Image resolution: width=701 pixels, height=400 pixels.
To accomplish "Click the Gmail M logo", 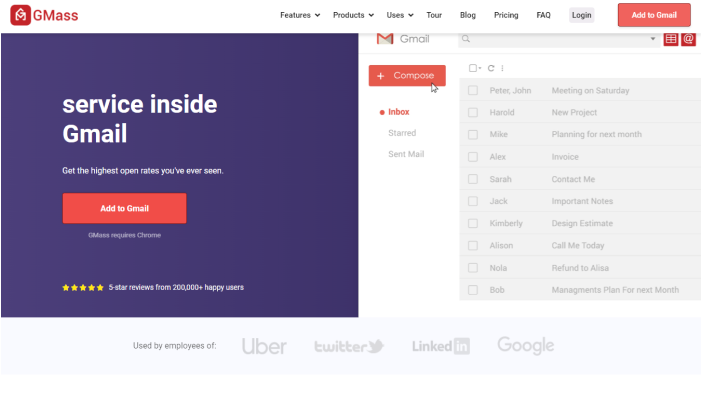I will tap(385, 39).
